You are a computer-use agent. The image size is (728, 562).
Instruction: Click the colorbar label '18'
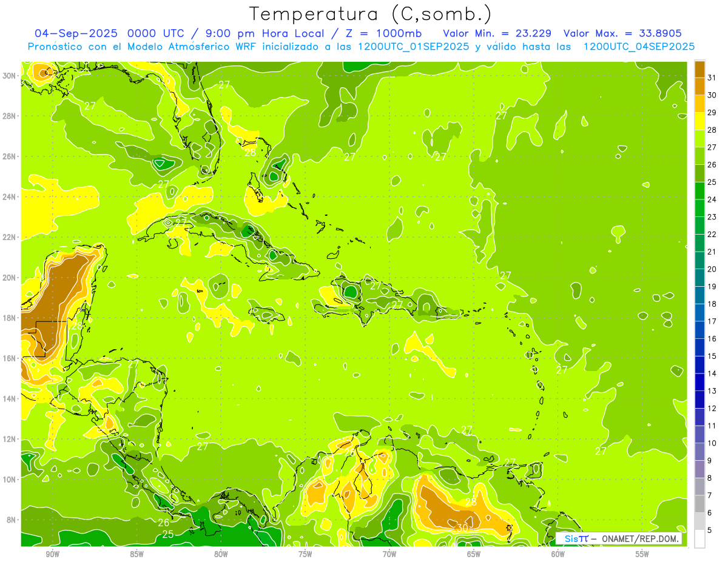click(x=712, y=304)
